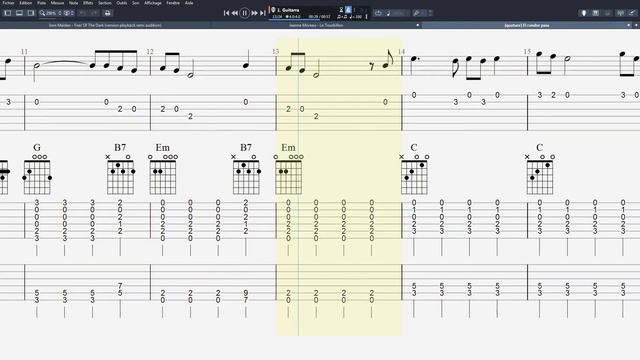Click the relative speed note icon
The height and width of the screenshot is (360, 640).
click(388, 13)
